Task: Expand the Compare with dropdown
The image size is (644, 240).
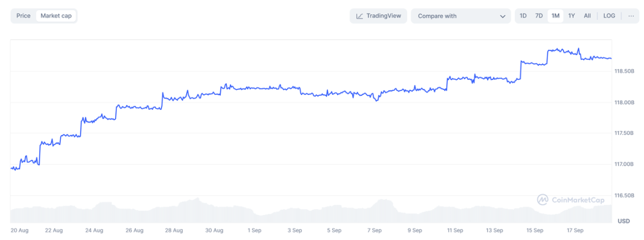Action: pyautogui.click(x=461, y=16)
